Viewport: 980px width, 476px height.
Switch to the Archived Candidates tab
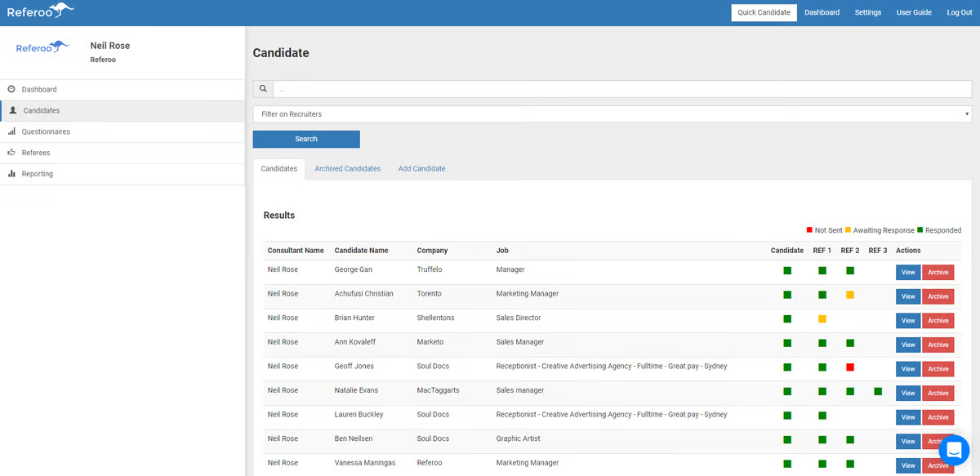pyautogui.click(x=348, y=169)
